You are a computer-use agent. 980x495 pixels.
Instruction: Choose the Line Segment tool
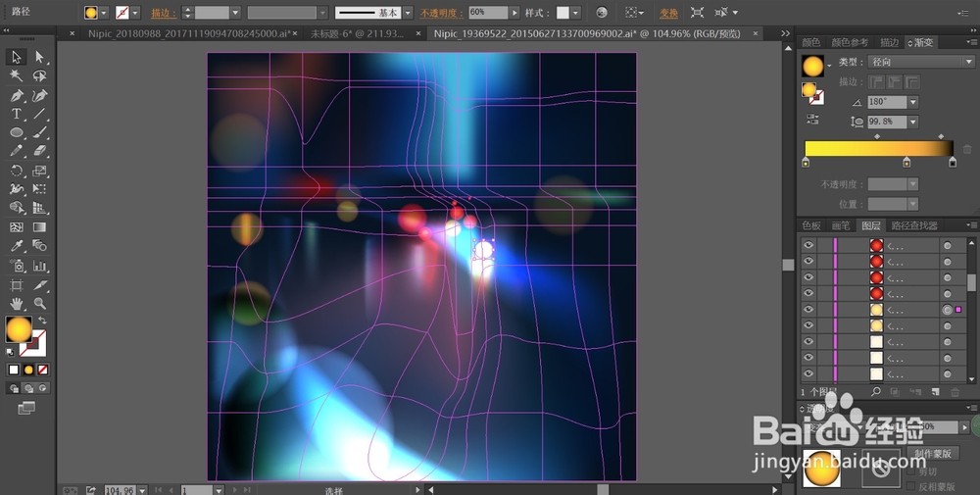(39, 115)
